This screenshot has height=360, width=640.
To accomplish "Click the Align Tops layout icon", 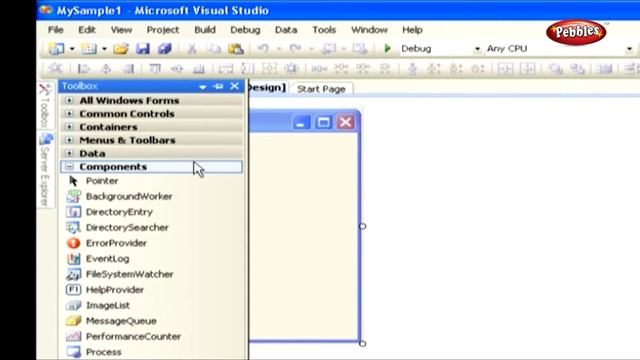I will tap(155, 69).
